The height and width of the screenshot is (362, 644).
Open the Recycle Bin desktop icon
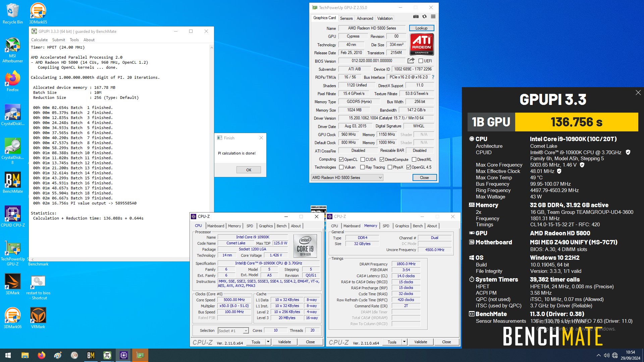tap(12, 13)
